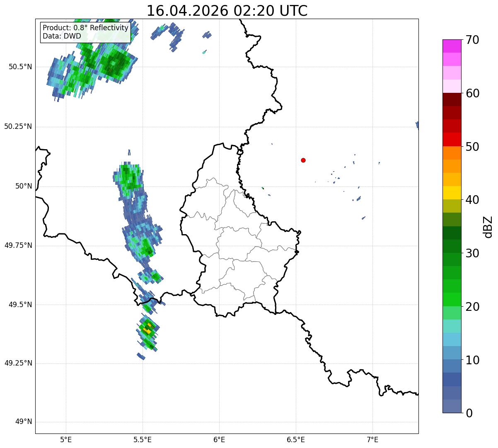Click the dBZ colorbar label
The image size is (498, 448).
(488, 226)
